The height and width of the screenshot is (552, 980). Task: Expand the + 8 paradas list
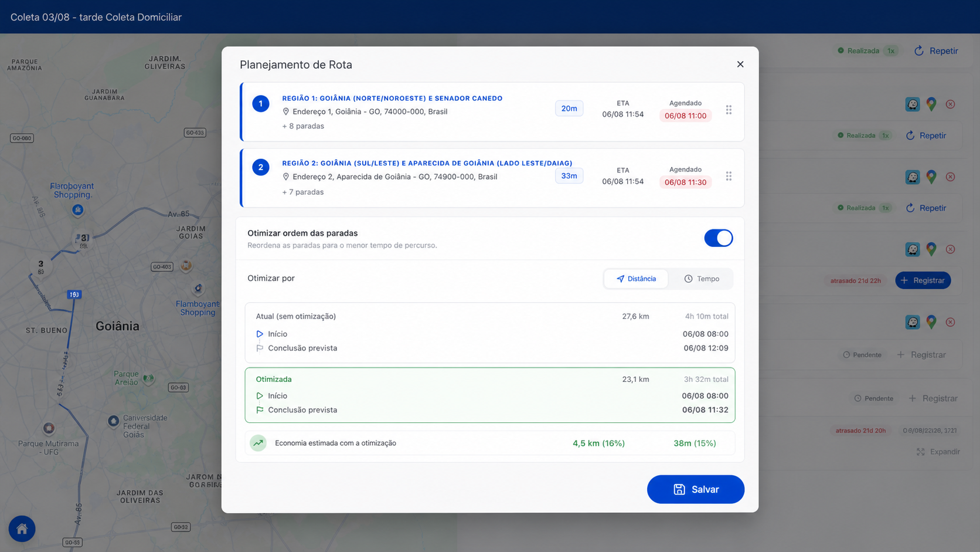[x=303, y=126]
